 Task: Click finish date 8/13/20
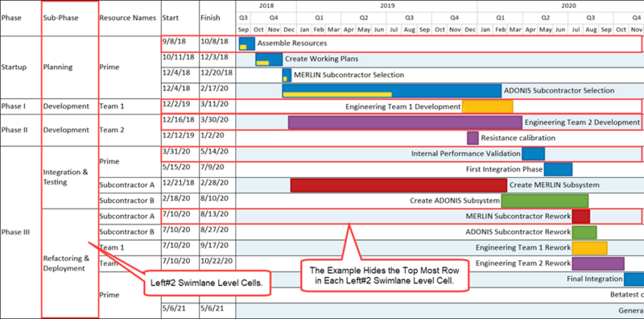click(x=214, y=213)
